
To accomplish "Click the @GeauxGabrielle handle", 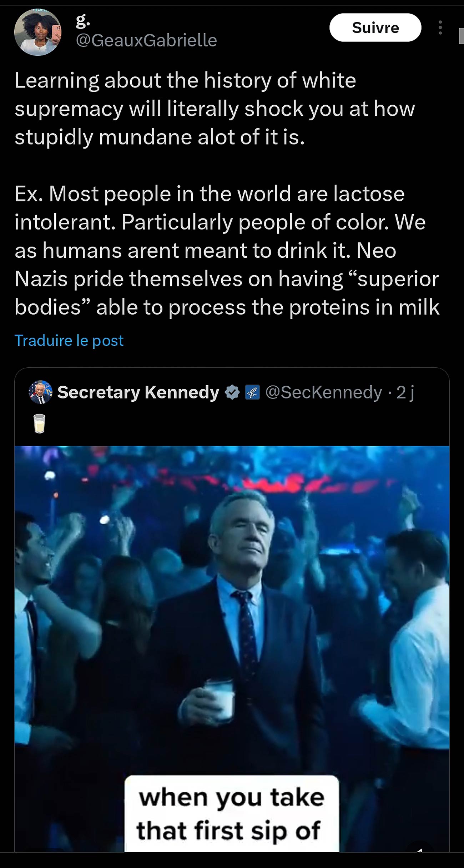I will pos(146,40).
